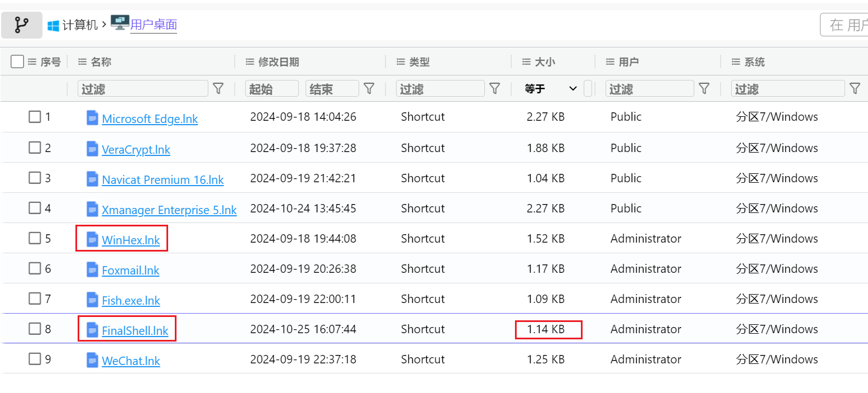Click the start date filter field
Image resolution: width=868 pixels, height=393 pixels.
point(271,89)
